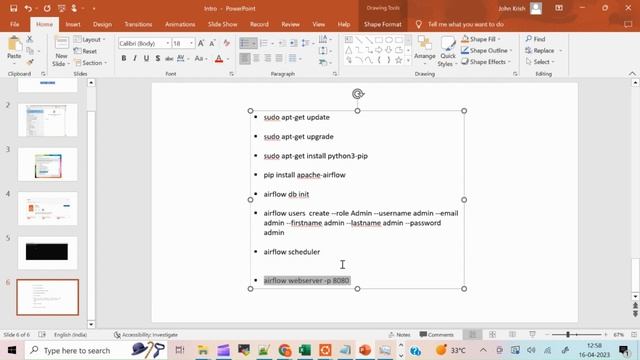Open the text direction menu
640x360 pixels.
tap(324, 39)
